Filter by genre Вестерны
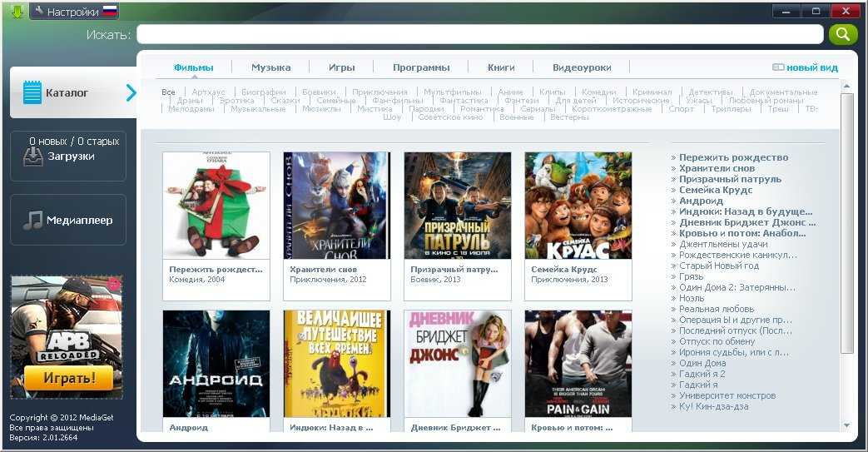868x452 pixels. tap(569, 117)
